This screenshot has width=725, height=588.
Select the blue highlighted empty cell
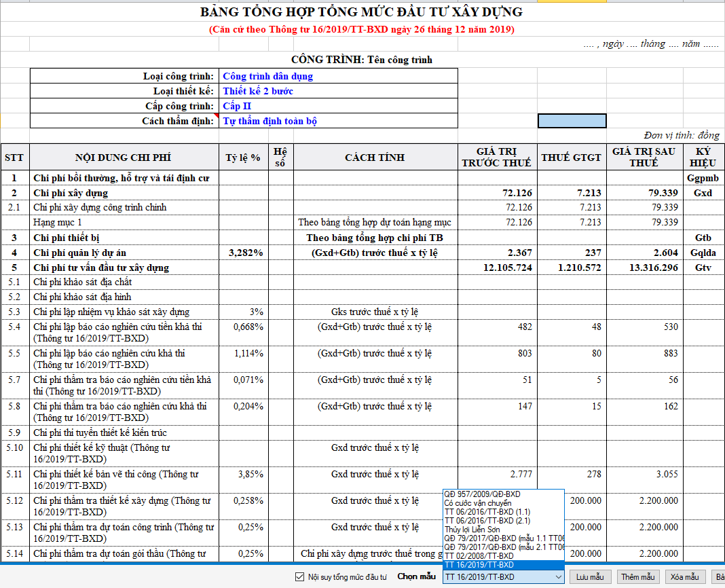572,121
